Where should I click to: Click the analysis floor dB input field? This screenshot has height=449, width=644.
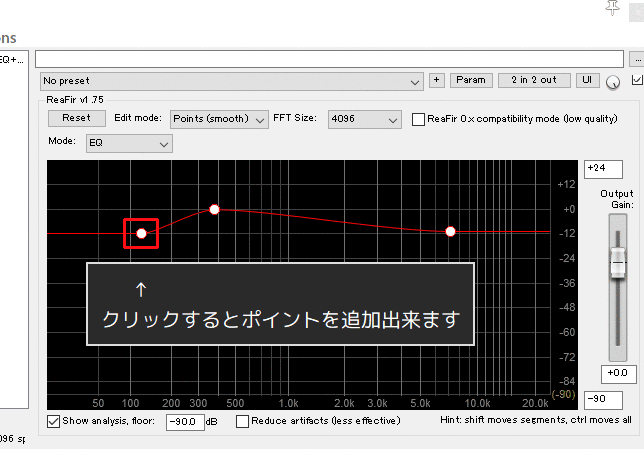coord(184,422)
